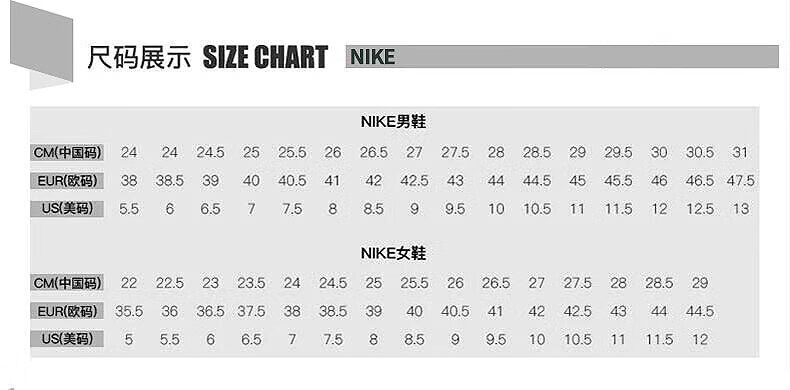Click the men's EUR(欧码) row label
The image size is (790, 390).
[x=67, y=180]
